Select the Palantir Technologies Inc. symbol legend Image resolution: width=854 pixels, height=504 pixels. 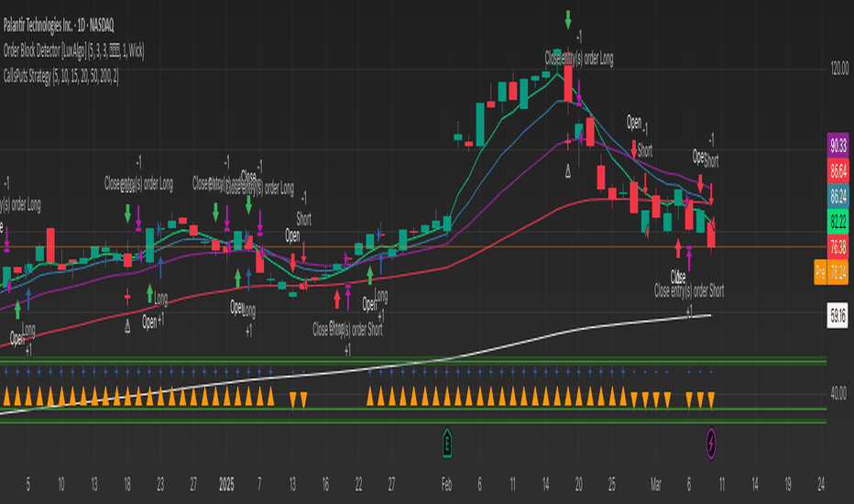tap(59, 25)
